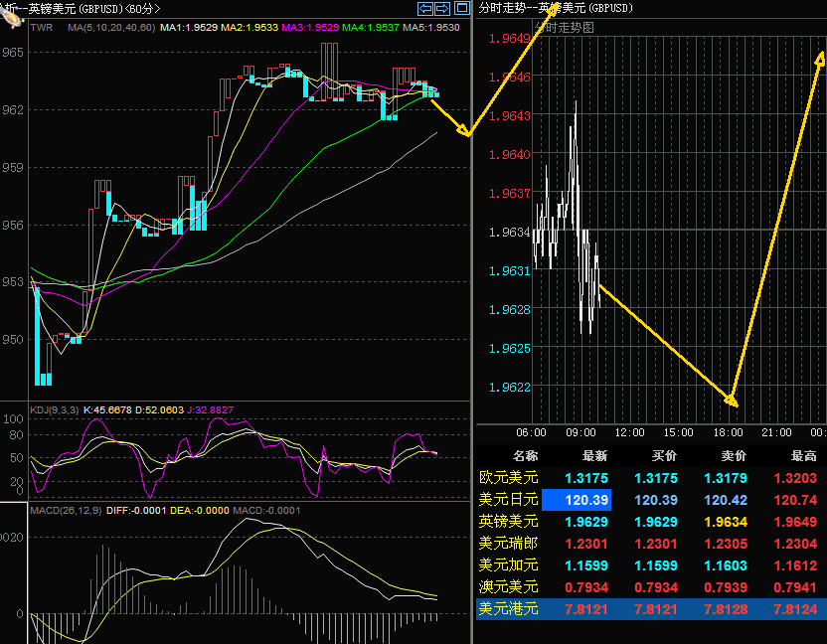Open the MA(5,10,20,40,60) indicator settings
The height and width of the screenshot is (644, 827).
tap(111, 27)
